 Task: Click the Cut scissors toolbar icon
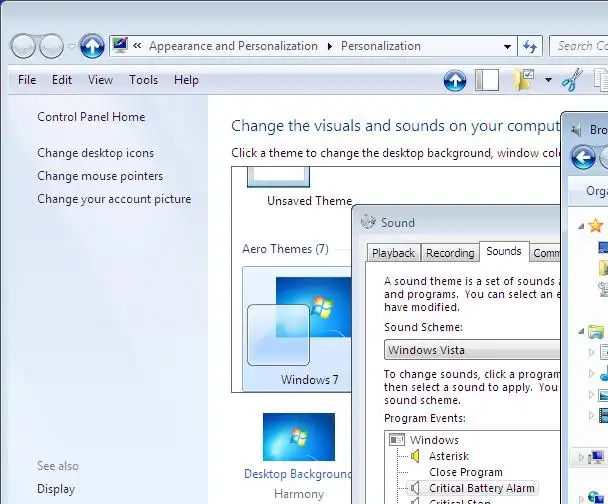click(x=572, y=79)
